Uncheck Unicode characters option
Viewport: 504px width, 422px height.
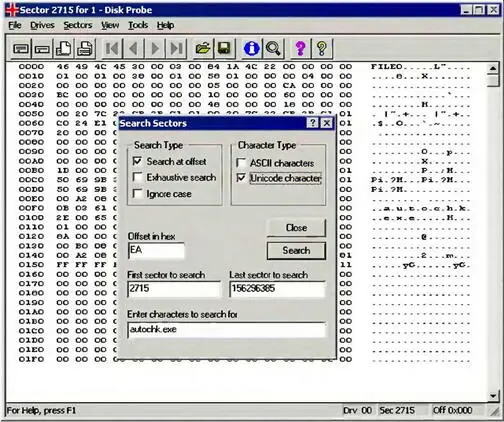tap(241, 178)
